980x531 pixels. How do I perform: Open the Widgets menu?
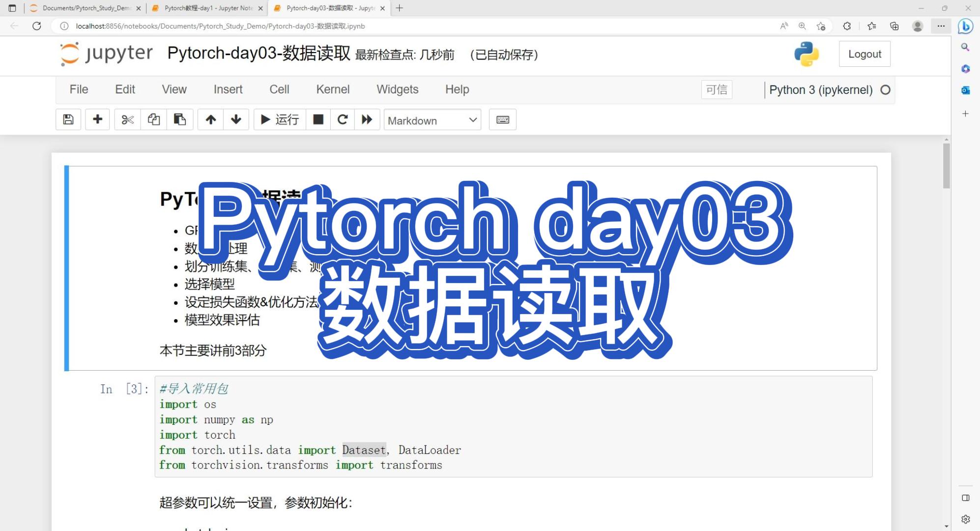pyautogui.click(x=397, y=89)
